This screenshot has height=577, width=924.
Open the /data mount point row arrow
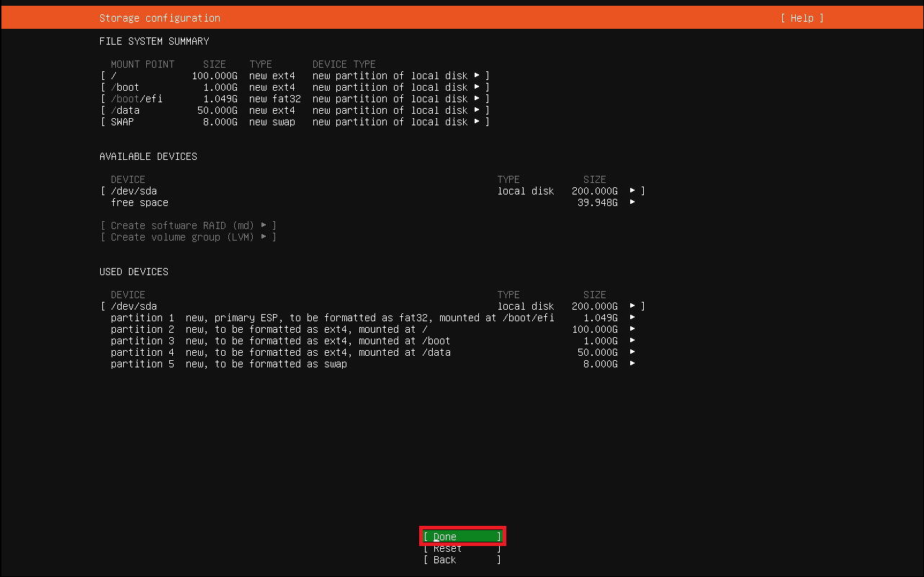pyautogui.click(x=477, y=110)
